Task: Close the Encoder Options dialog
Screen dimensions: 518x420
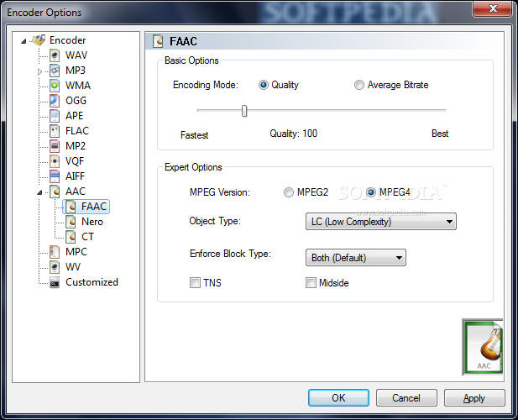Action: click(x=493, y=8)
